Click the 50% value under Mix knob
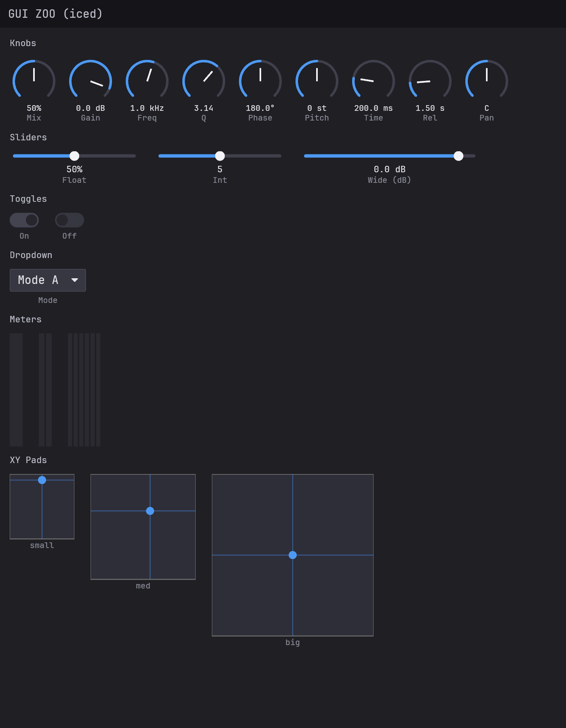Screen dimensions: 566x728 coord(34,108)
